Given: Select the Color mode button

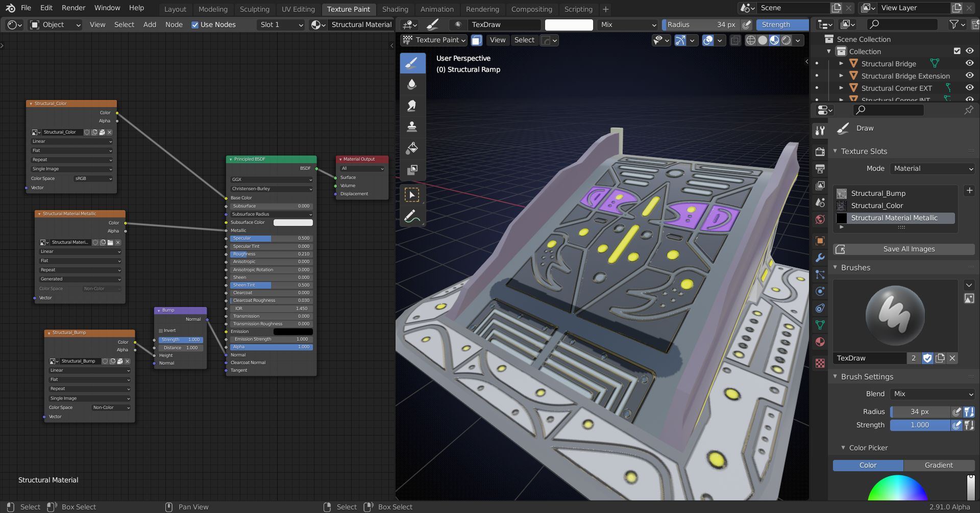Looking at the screenshot, I should (868, 465).
